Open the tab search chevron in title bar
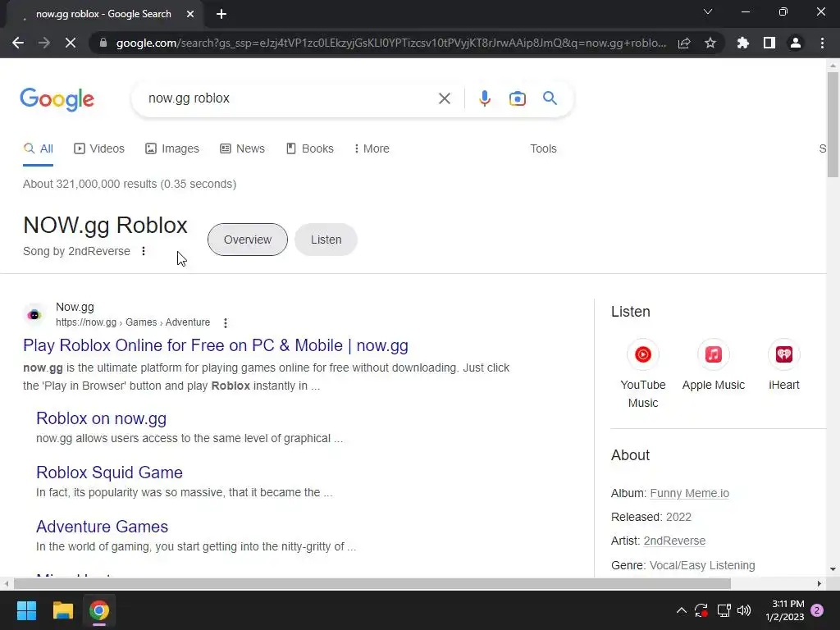The width and height of the screenshot is (840, 630). [x=708, y=11]
